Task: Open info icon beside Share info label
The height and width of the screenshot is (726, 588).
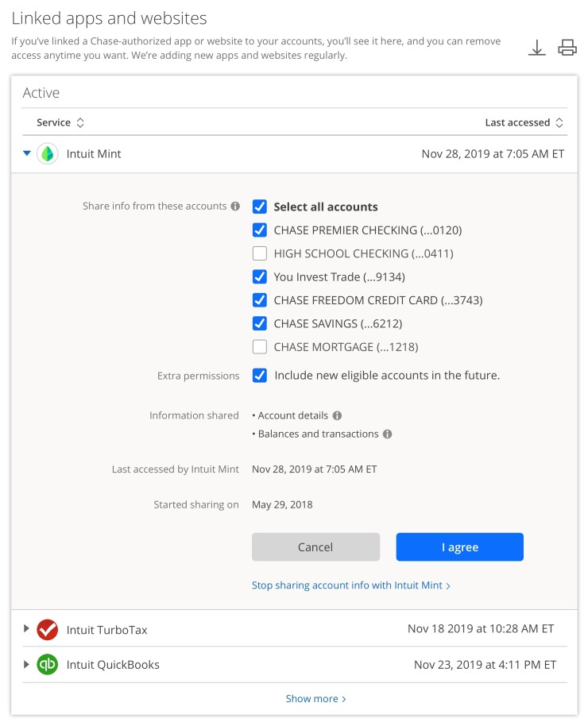Action: click(x=235, y=207)
